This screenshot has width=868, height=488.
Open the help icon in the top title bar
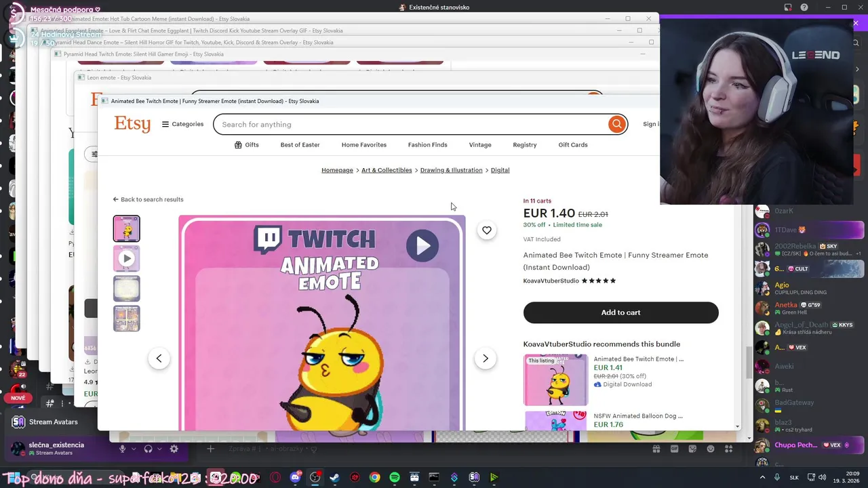804,7
